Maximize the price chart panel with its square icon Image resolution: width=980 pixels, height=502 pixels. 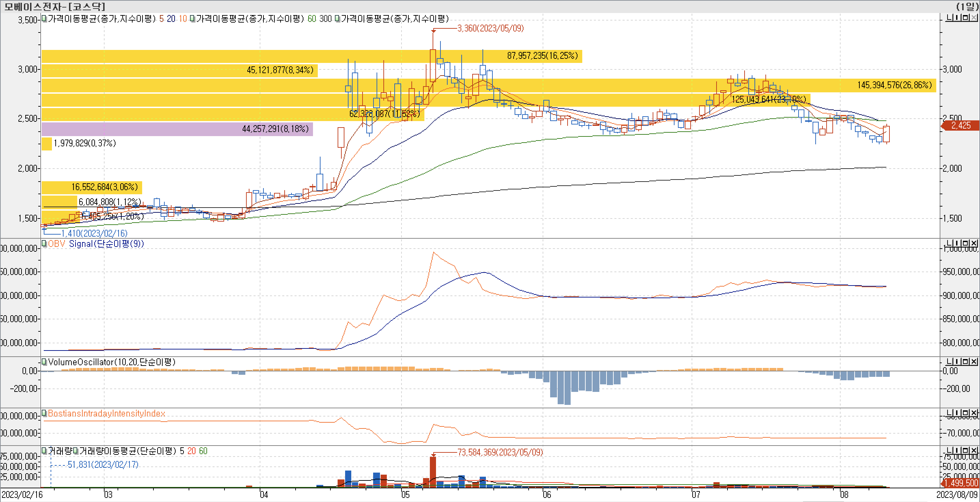click(966, 18)
